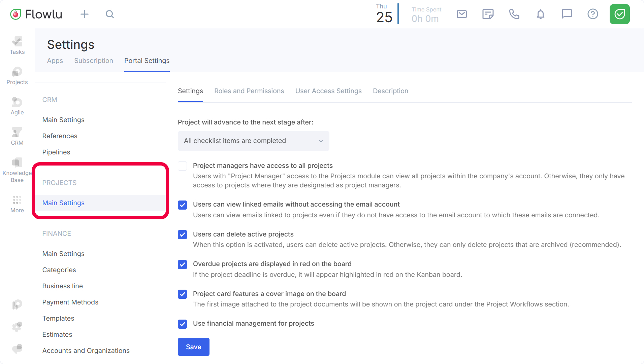Open CRM Pipelines settings link
The width and height of the screenshot is (644, 364).
56,152
